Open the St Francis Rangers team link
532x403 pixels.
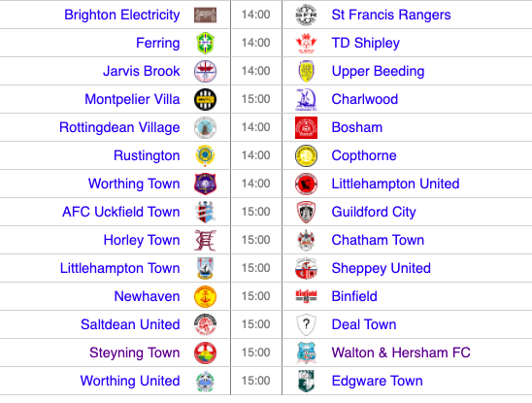[x=391, y=15]
